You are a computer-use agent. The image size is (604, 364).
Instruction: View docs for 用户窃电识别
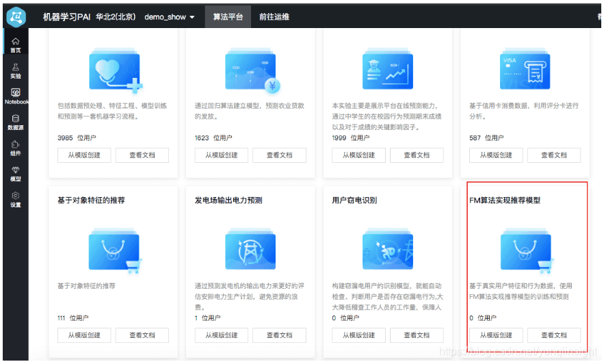tap(417, 335)
